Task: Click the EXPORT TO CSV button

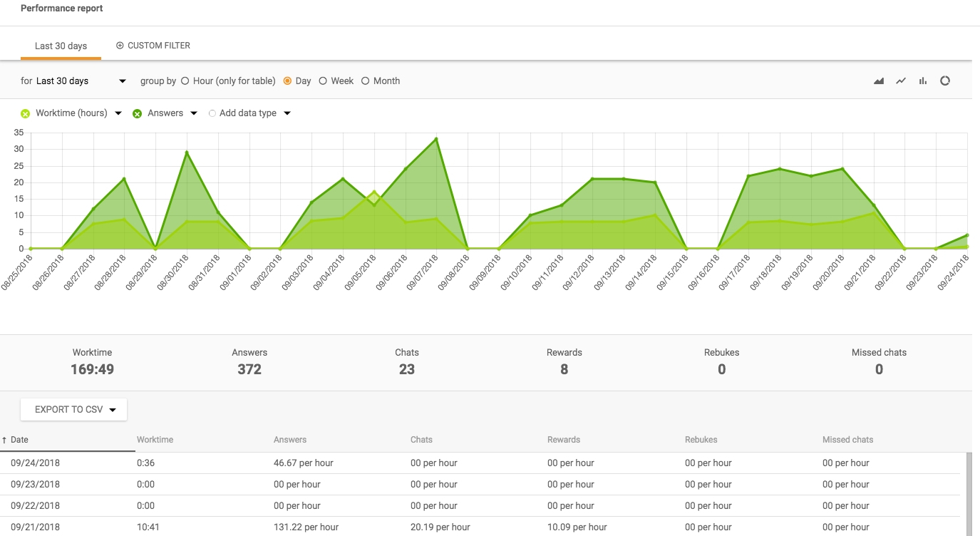Action: [x=73, y=410]
